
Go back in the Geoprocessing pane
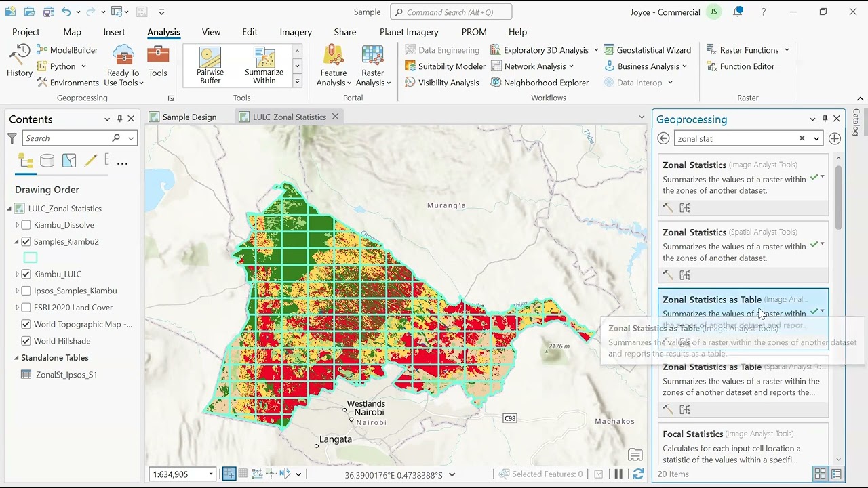click(663, 138)
